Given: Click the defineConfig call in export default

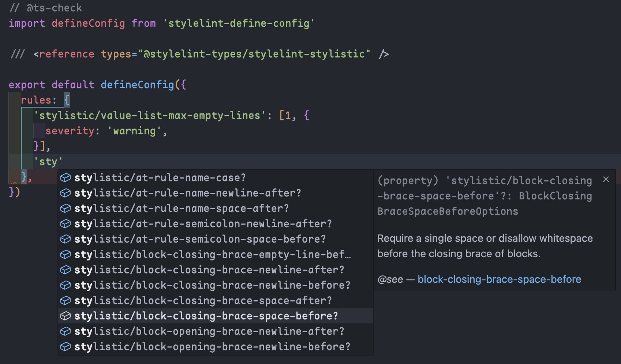Looking at the screenshot, I should [137, 85].
